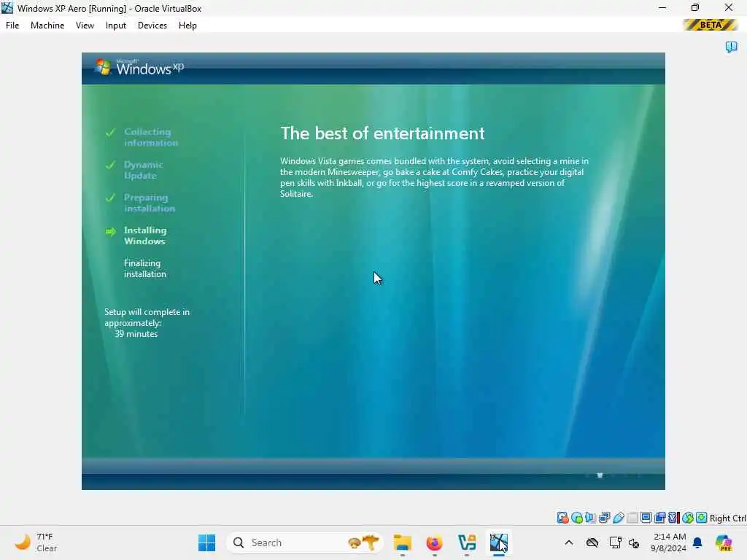Open the File menu
This screenshot has height=560, width=747.
click(12, 26)
